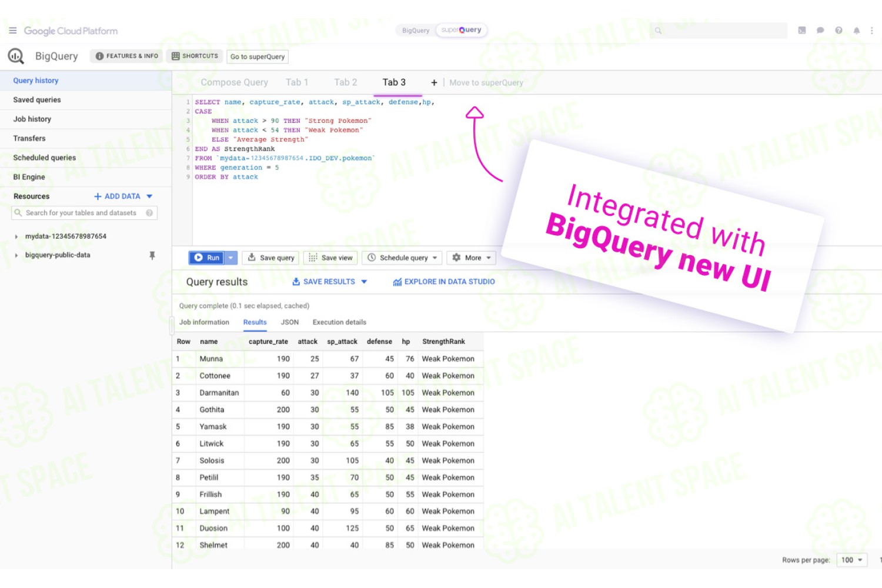882x588 pixels.
Task: Open the Schedule query dropdown
Action: (x=403, y=258)
